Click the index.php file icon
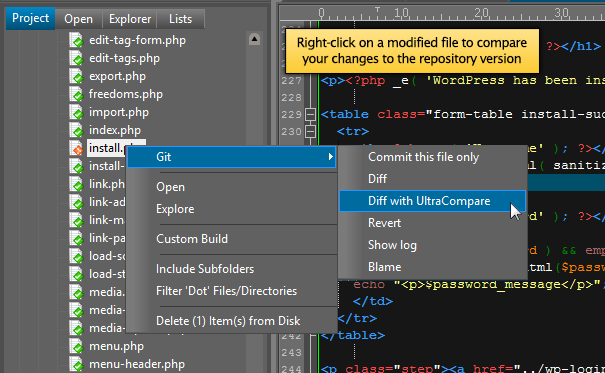This screenshot has height=373, width=605. point(76,130)
